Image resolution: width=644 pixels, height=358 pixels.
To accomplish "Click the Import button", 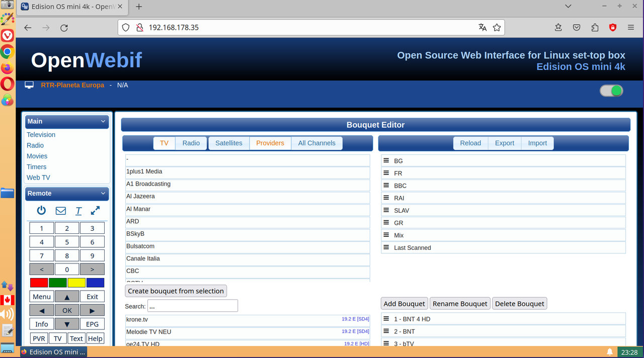I will click(x=537, y=143).
